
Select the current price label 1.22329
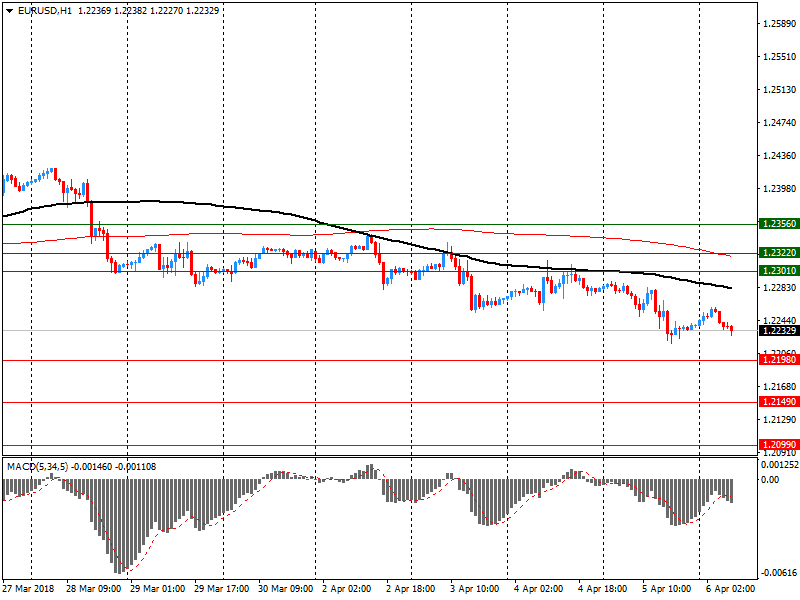click(778, 331)
